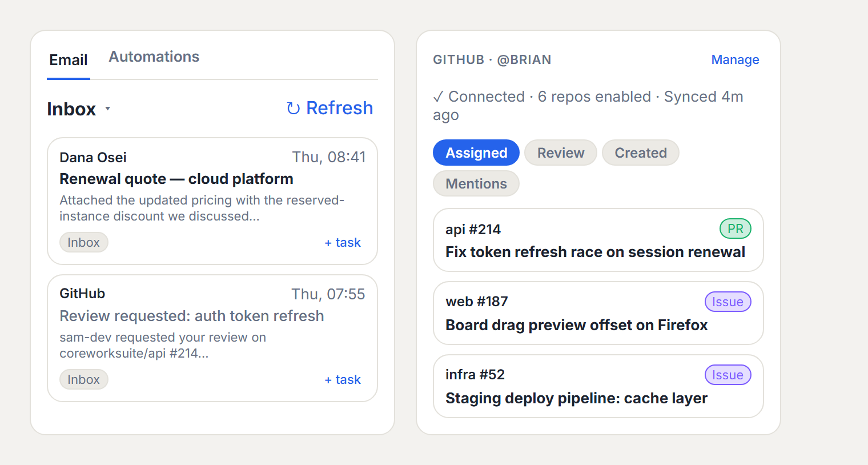Click the Issue badge on web #187
868x465 pixels.
(x=728, y=302)
